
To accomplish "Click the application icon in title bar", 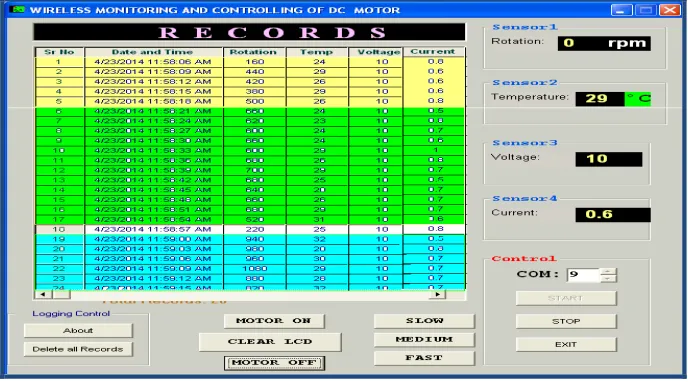I will (17, 9).
